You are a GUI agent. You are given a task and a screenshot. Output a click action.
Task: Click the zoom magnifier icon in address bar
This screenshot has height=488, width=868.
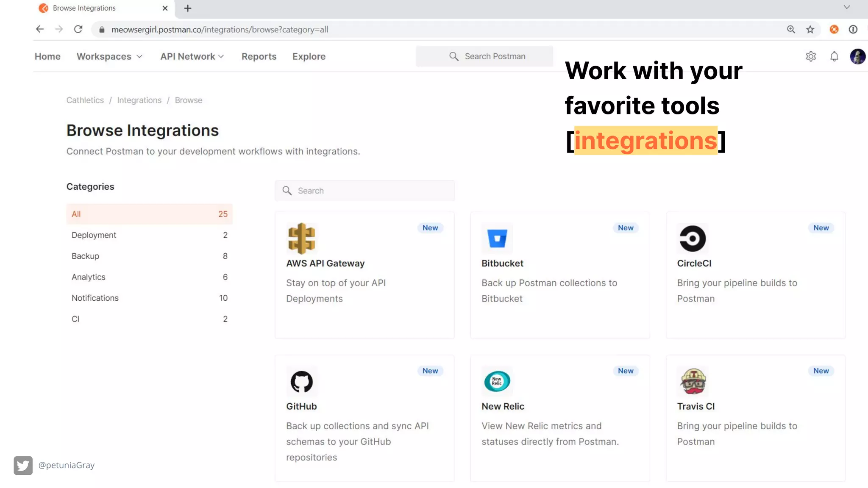click(x=791, y=29)
